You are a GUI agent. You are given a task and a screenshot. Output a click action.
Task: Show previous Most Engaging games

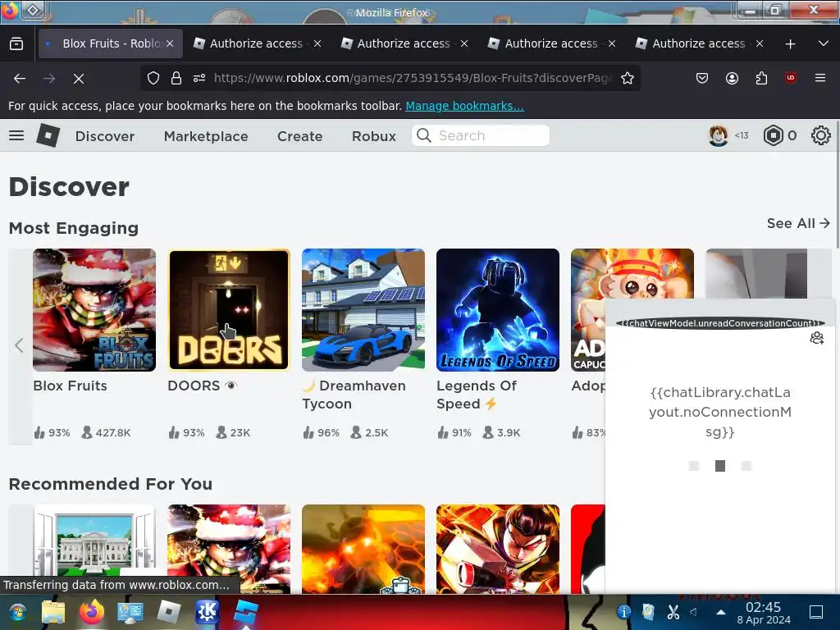[20, 345]
